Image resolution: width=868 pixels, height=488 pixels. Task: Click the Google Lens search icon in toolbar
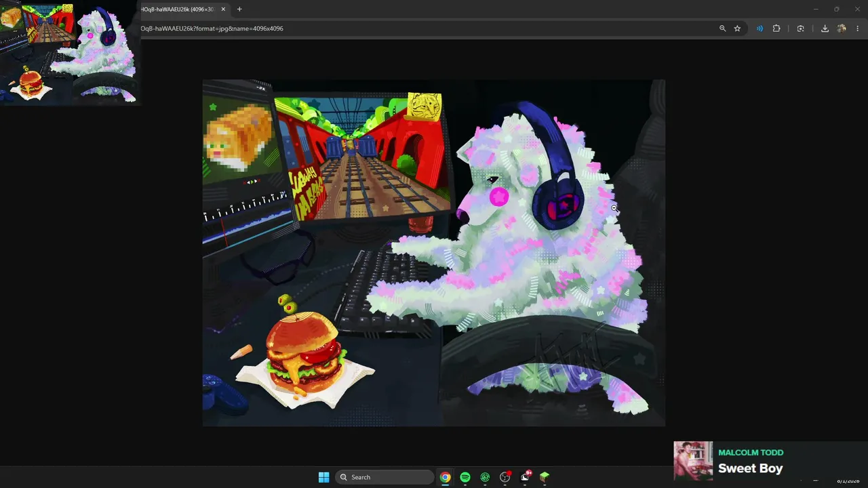(801, 28)
